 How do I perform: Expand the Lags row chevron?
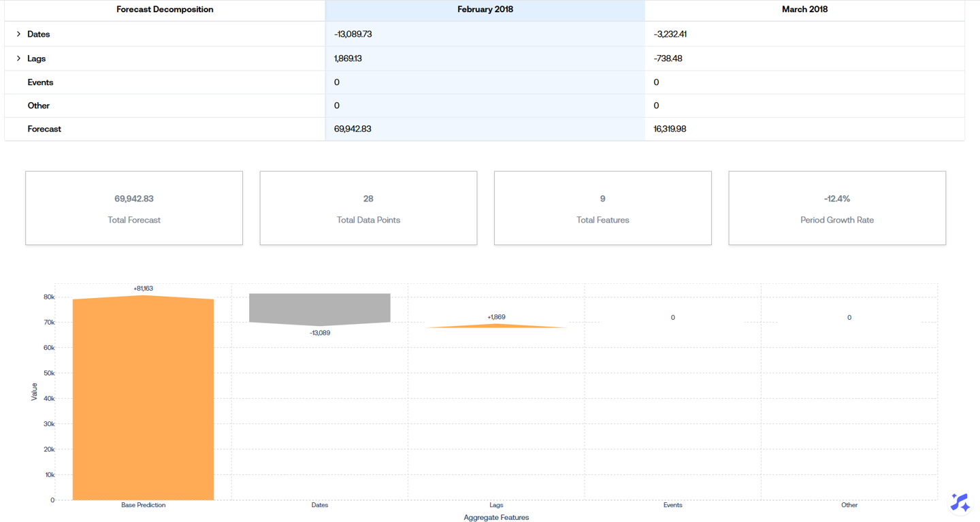point(18,59)
